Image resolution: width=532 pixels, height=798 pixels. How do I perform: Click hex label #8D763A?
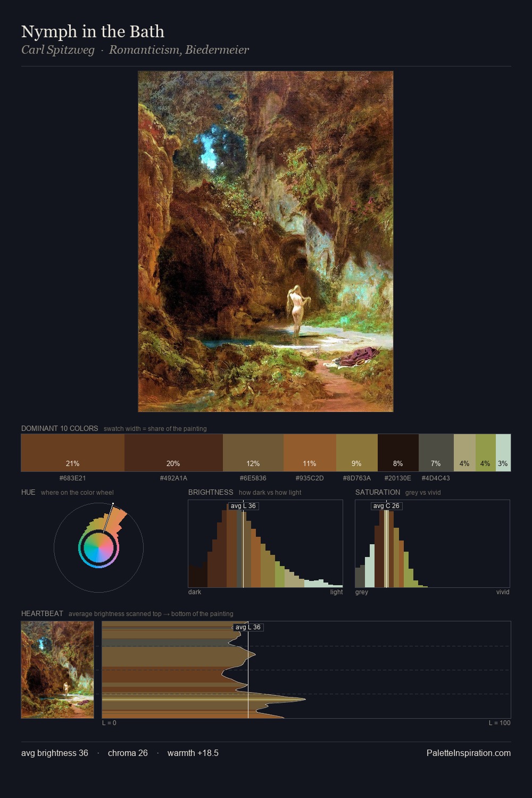(357, 478)
